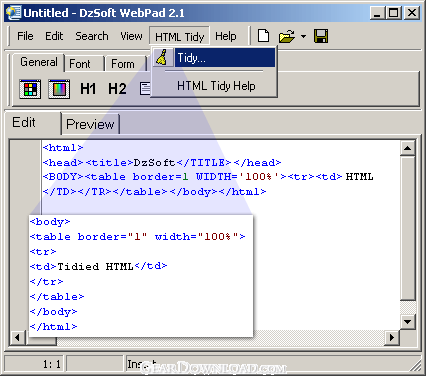
Task: Click the horizontal scrollbar right arrow
Action: point(392,338)
